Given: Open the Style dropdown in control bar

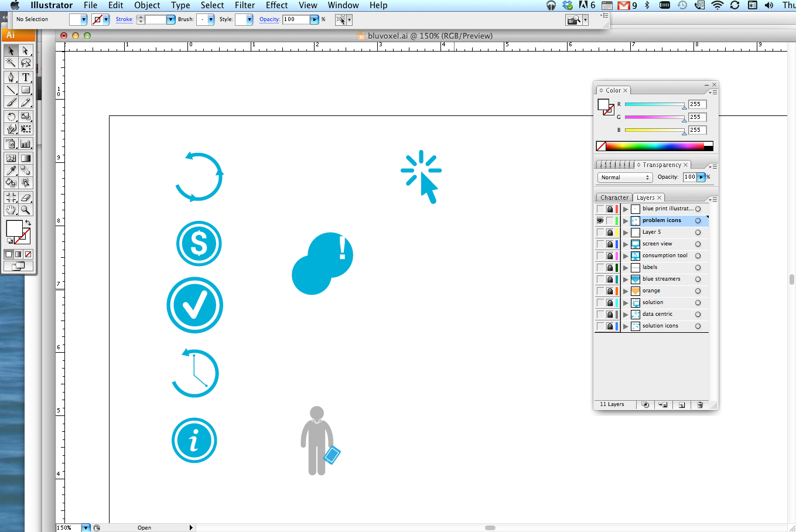Looking at the screenshot, I should [250, 19].
